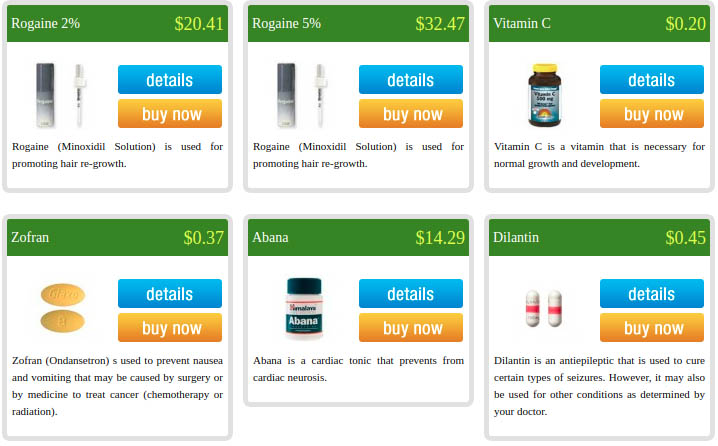Show details for Zofran
Image resolution: width=718 pixels, height=446 pixels.
coord(170,294)
